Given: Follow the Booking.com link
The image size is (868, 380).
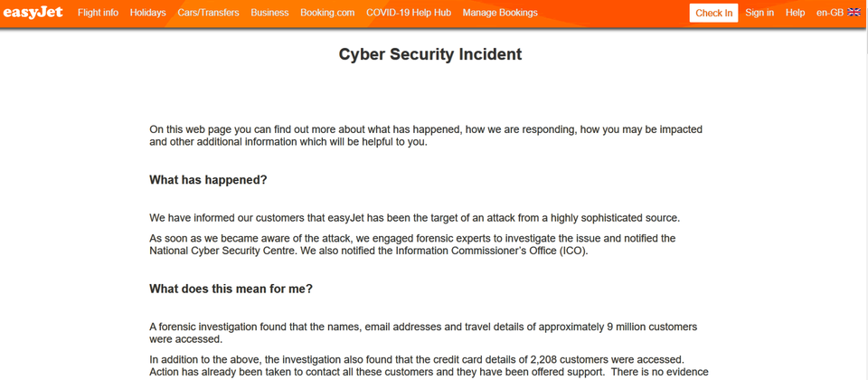Looking at the screenshot, I should (x=327, y=13).
